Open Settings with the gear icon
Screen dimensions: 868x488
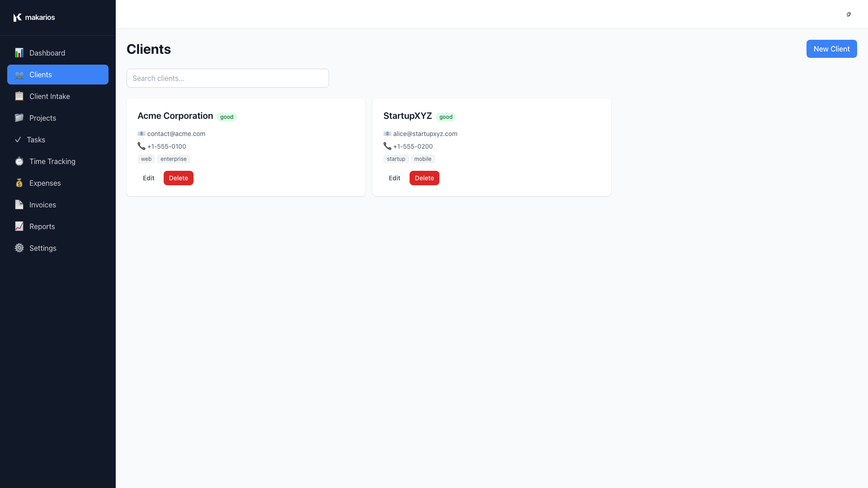(x=19, y=248)
